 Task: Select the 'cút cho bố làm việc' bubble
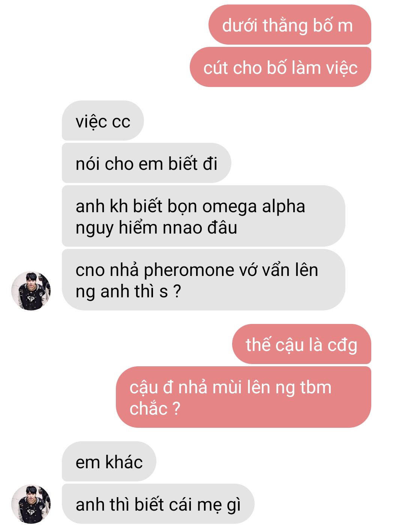pos(280,67)
